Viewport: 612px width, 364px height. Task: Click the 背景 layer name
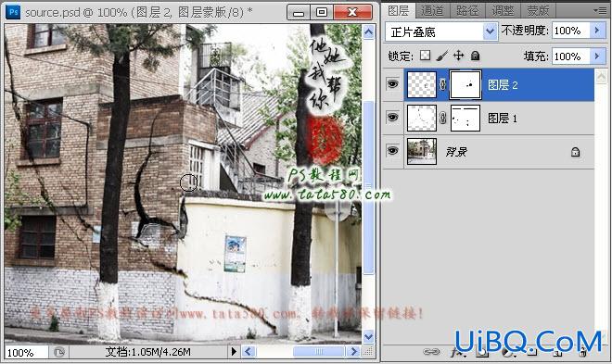pos(456,152)
